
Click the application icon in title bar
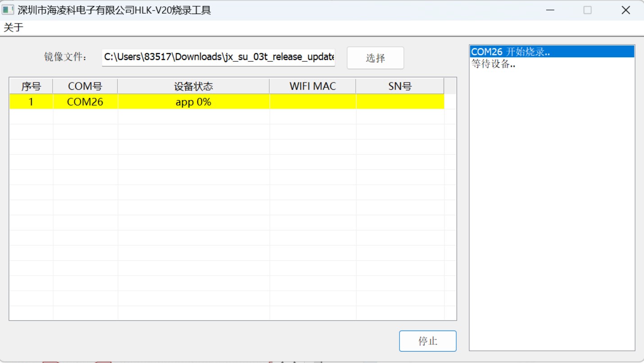click(8, 10)
